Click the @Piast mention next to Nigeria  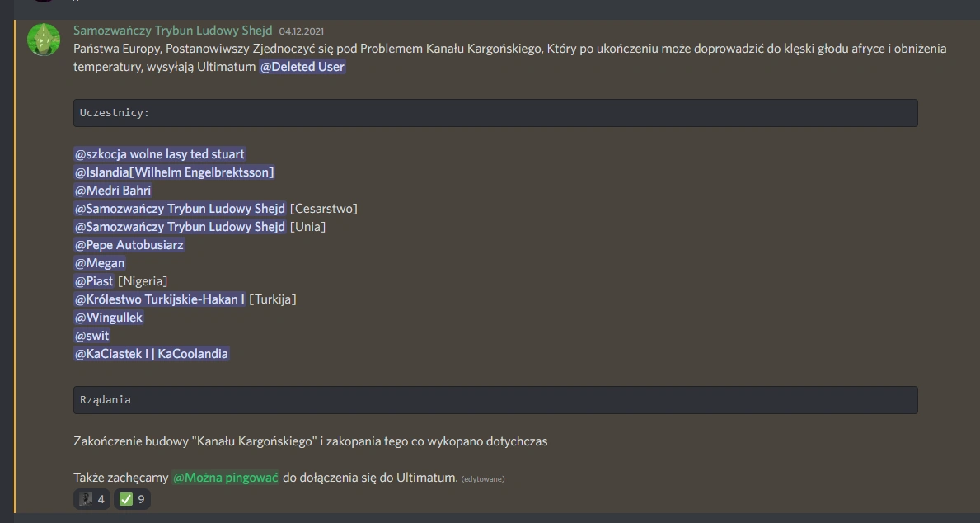click(95, 281)
